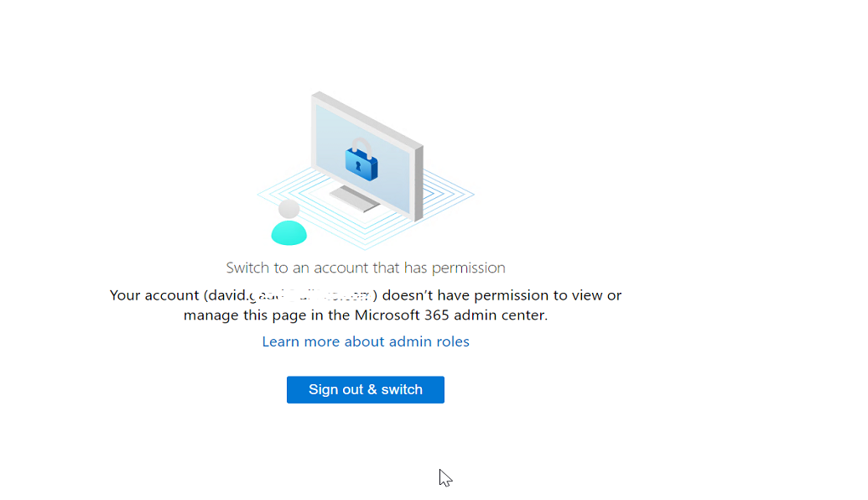The width and height of the screenshot is (868, 500).
Task: Click the Sign out & switch button
Action: (365, 389)
